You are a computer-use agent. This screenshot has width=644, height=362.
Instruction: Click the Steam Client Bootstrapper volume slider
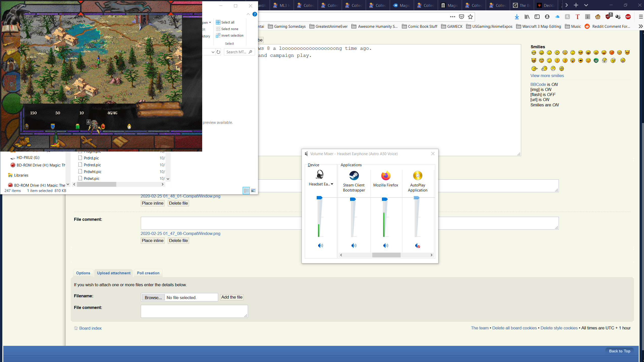pyautogui.click(x=353, y=199)
